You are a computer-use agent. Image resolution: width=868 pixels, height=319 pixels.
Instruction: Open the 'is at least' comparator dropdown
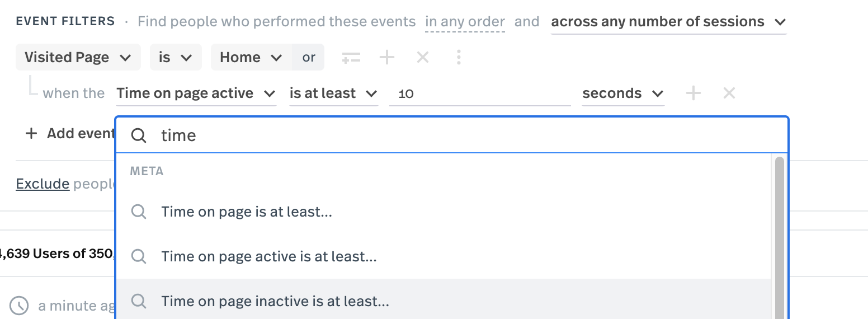333,93
